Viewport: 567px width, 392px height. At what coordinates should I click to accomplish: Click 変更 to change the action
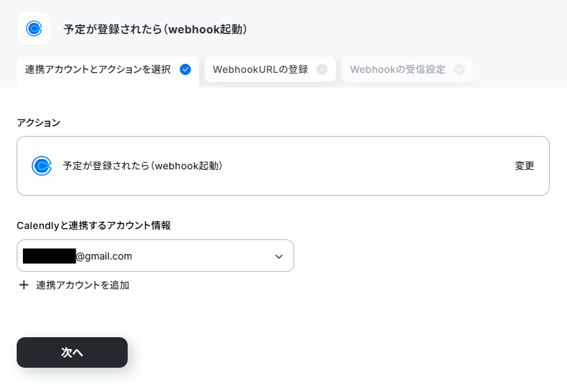(525, 166)
